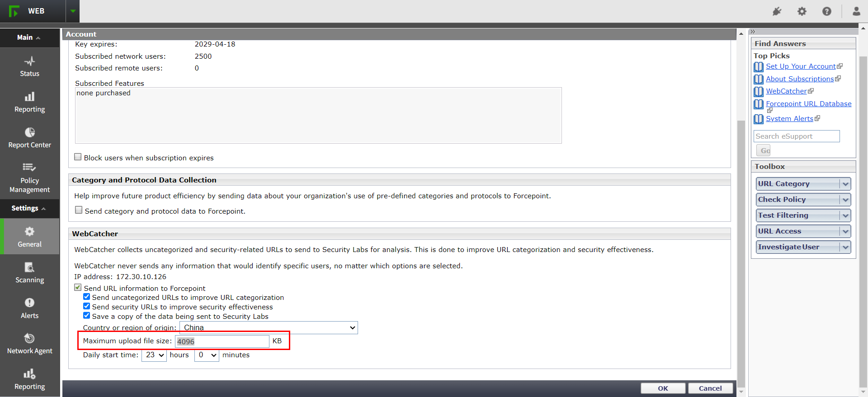Expand the Investigate User toolbox

803,247
